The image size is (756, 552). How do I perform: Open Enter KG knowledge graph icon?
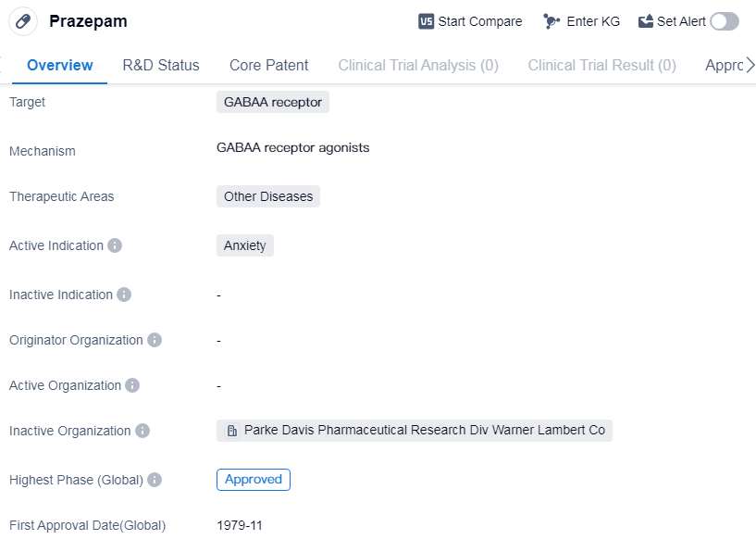click(552, 21)
